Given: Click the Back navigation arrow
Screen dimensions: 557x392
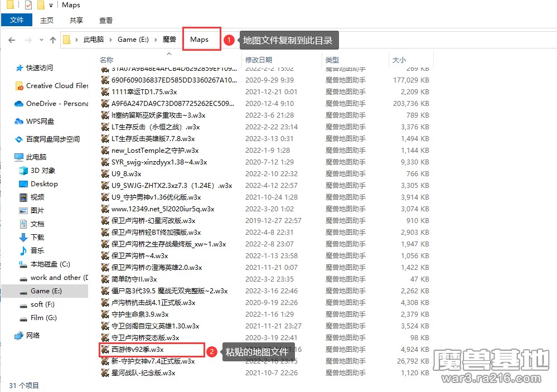Looking at the screenshot, I should 12,40.
